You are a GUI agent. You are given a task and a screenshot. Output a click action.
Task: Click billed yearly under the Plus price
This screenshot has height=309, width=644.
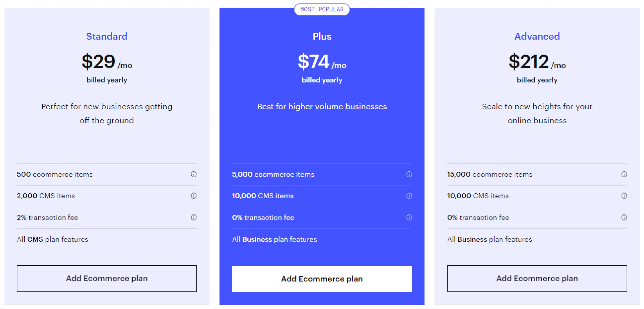tap(322, 80)
